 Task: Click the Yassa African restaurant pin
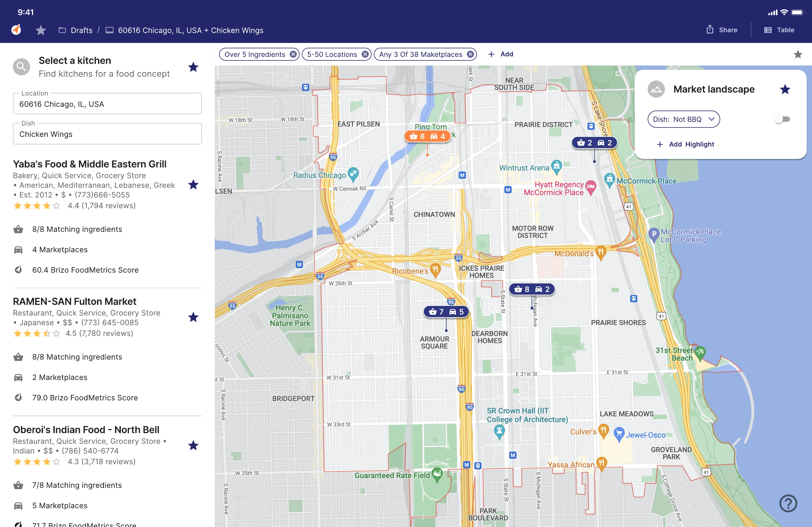point(601,464)
